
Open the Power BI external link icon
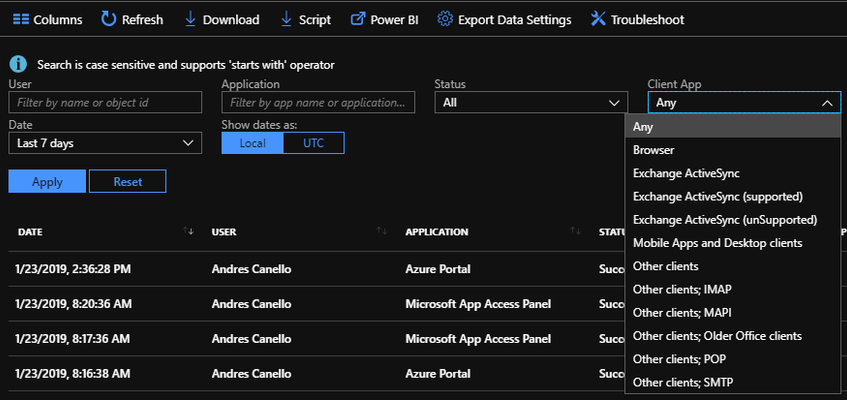click(x=358, y=19)
